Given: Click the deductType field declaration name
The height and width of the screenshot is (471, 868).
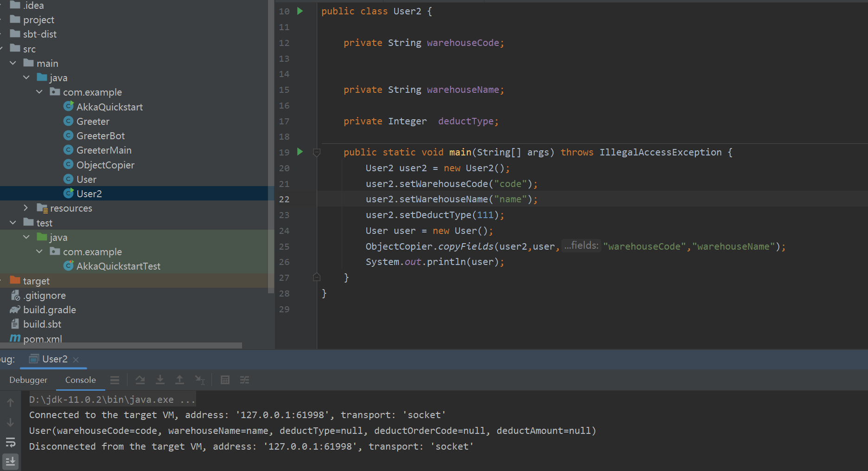Looking at the screenshot, I should point(466,121).
